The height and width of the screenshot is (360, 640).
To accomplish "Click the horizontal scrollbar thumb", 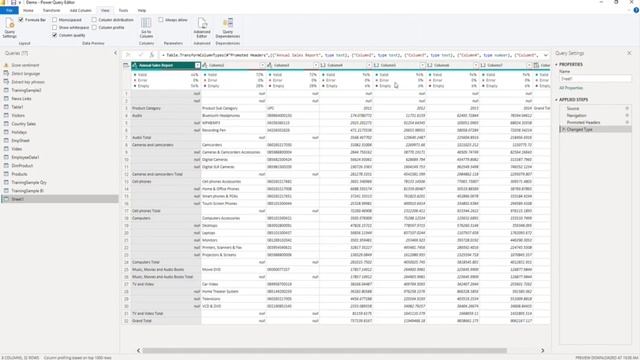I will point(324,351).
